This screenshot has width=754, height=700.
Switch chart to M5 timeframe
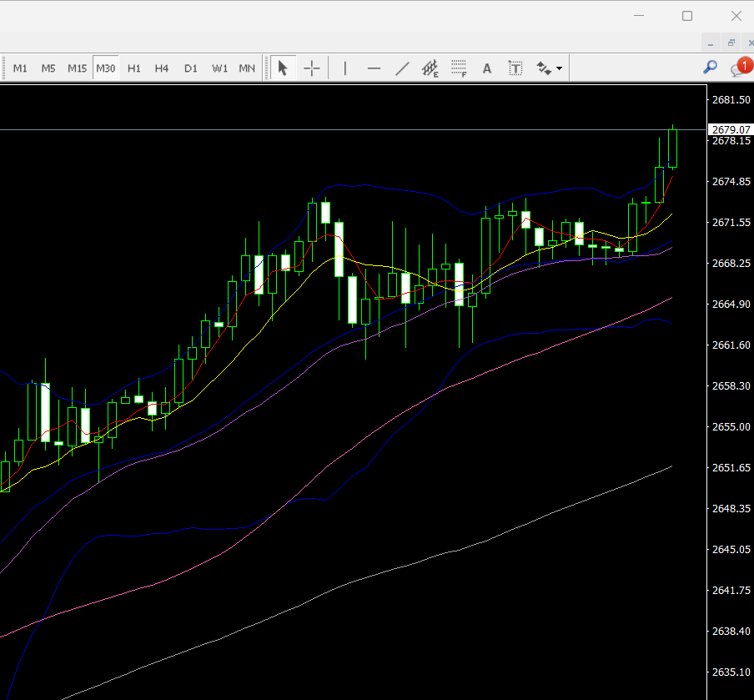(48, 68)
